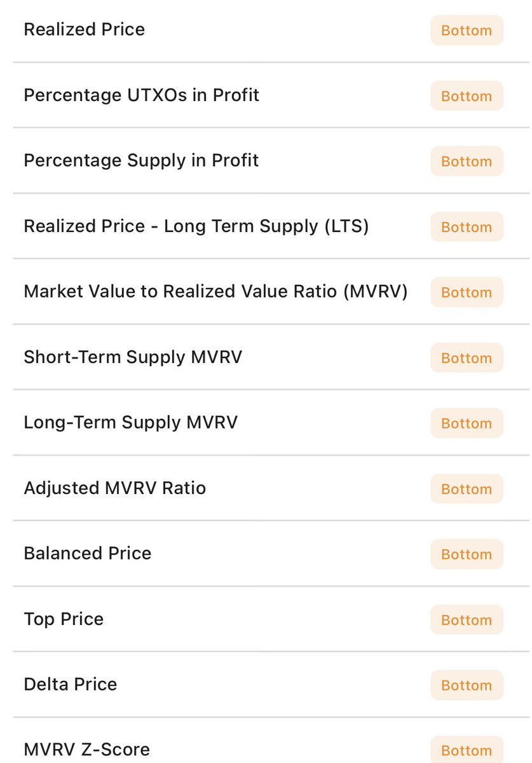The image size is (532, 763).
Task: Tap Bottom tag beside Percentage Supply in Profit
Action: click(467, 162)
